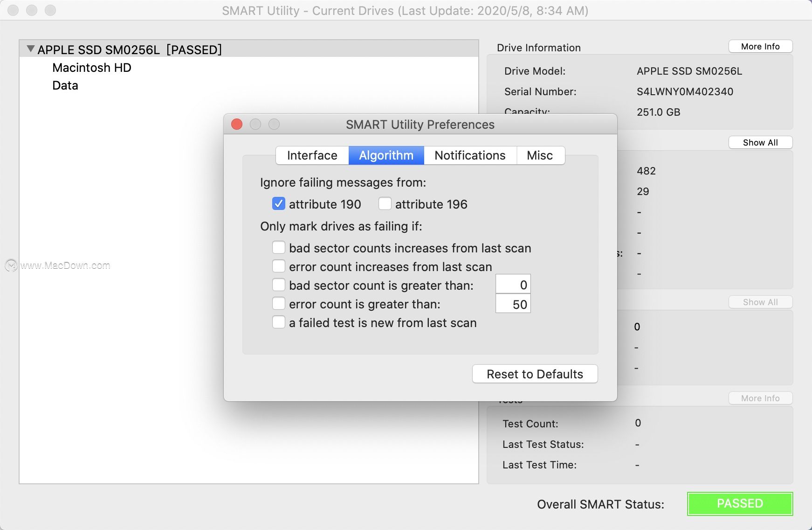Select APPLE SSD SM0256L [PASSED] drive row
812x530 pixels.
point(249,49)
